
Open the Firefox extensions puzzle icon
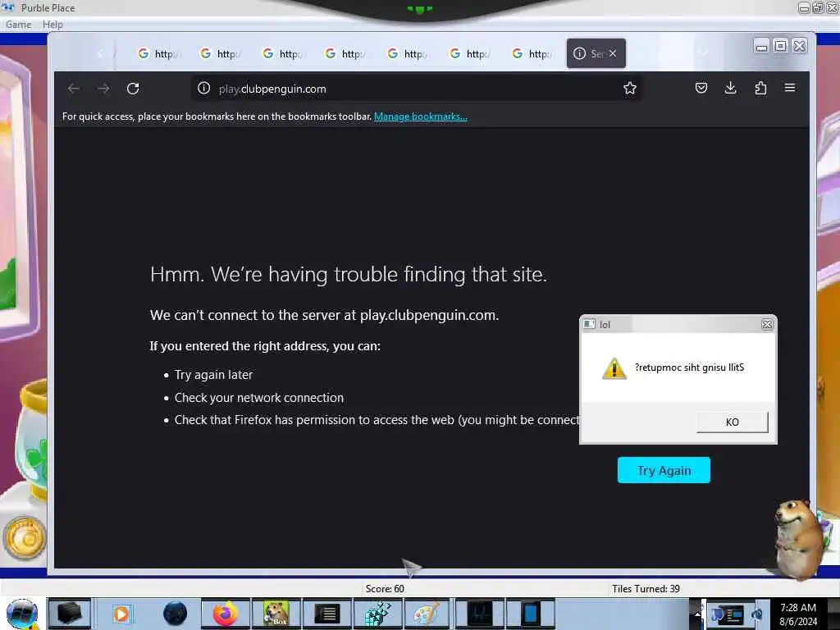coord(760,88)
